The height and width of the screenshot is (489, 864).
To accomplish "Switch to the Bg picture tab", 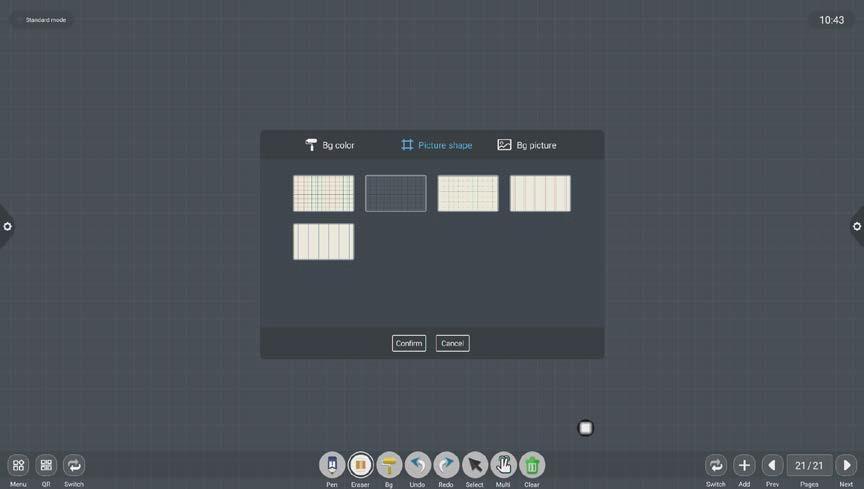I will 527,145.
